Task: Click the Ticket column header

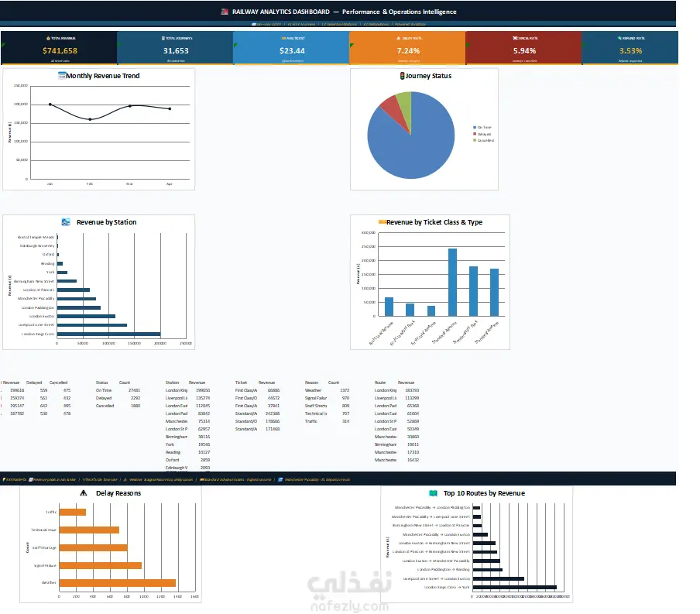Action: pos(241,382)
